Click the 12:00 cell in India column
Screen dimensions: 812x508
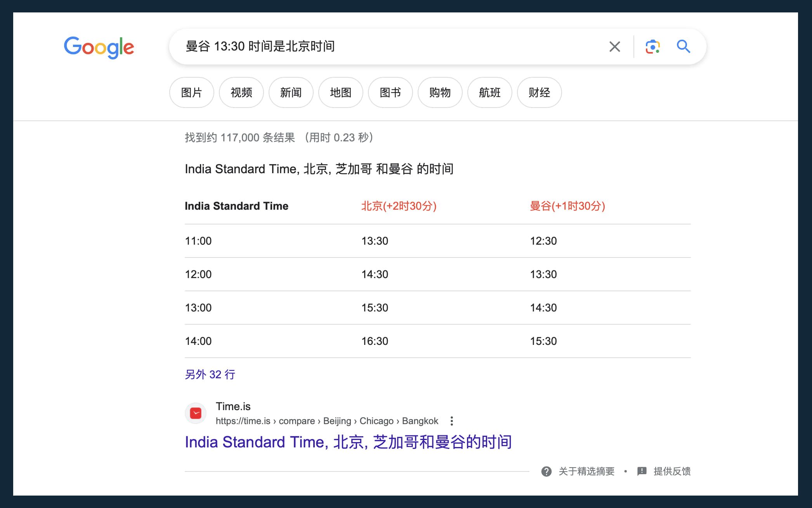tap(198, 274)
